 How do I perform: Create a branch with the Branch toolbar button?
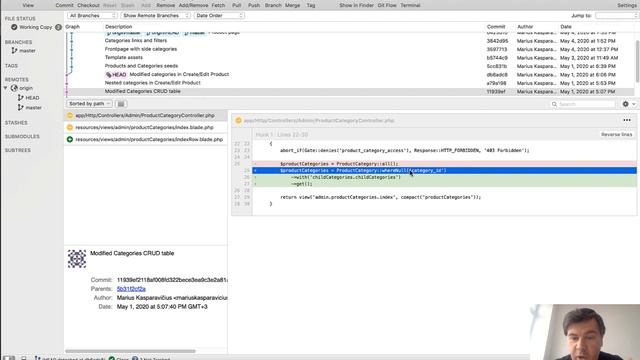click(273, 5)
